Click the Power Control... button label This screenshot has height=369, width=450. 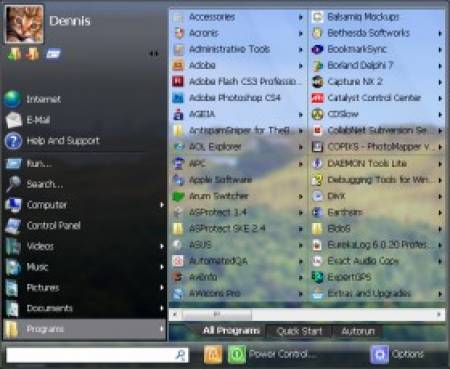pyautogui.click(x=282, y=354)
